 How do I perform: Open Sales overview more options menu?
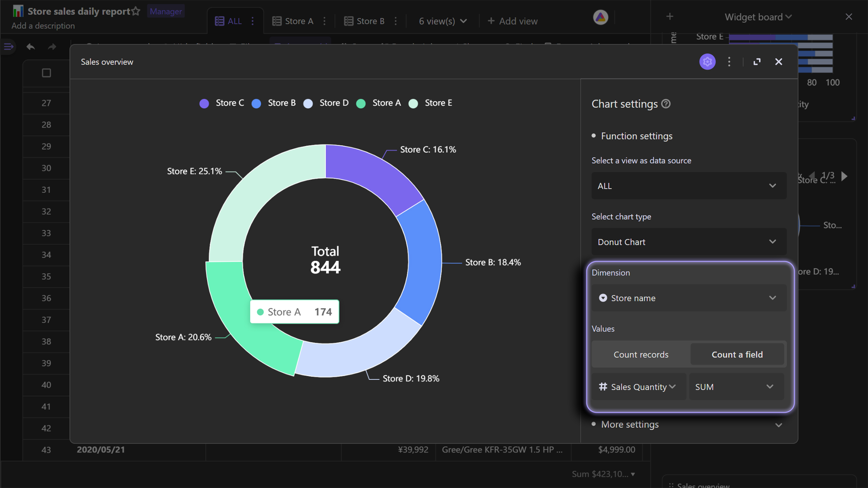pyautogui.click(x=729, y=62)
